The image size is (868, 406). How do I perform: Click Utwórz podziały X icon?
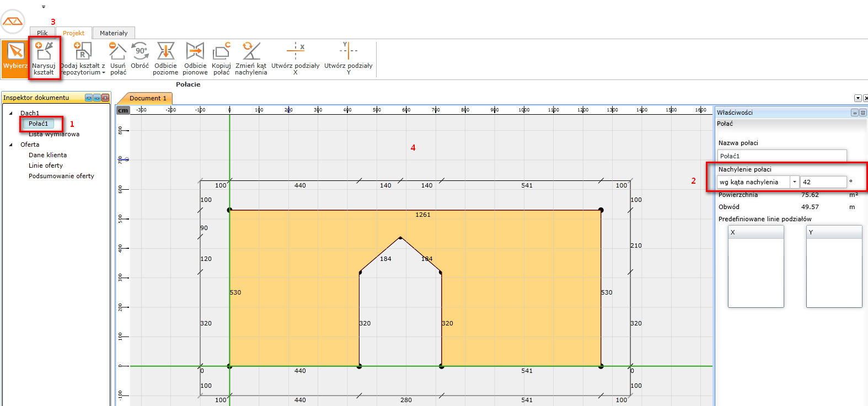(x=296, y=57)
